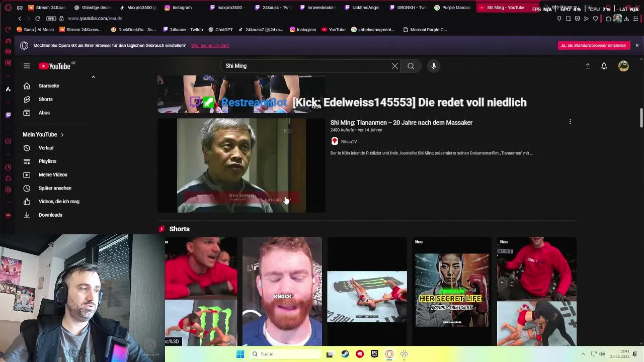Image resolution: width=644 pixels, height=362 pixels.
Task: Switch to Stream 24Kauss browser tab
Action: click(x=46, y=8)
